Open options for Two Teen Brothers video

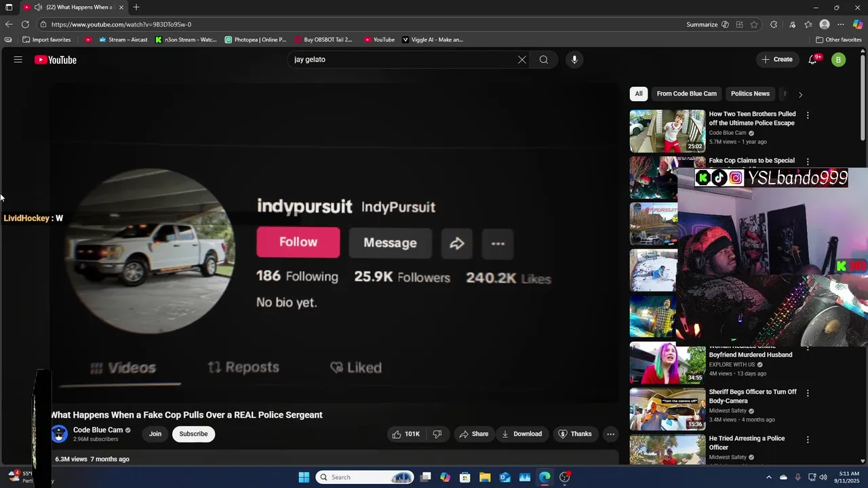[808, 115]
